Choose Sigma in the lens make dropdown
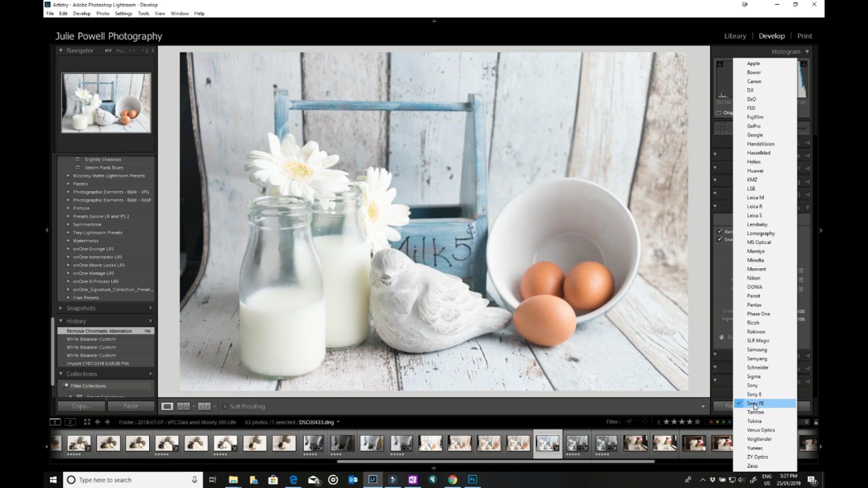Screen dimensions: 868x488 765,376
